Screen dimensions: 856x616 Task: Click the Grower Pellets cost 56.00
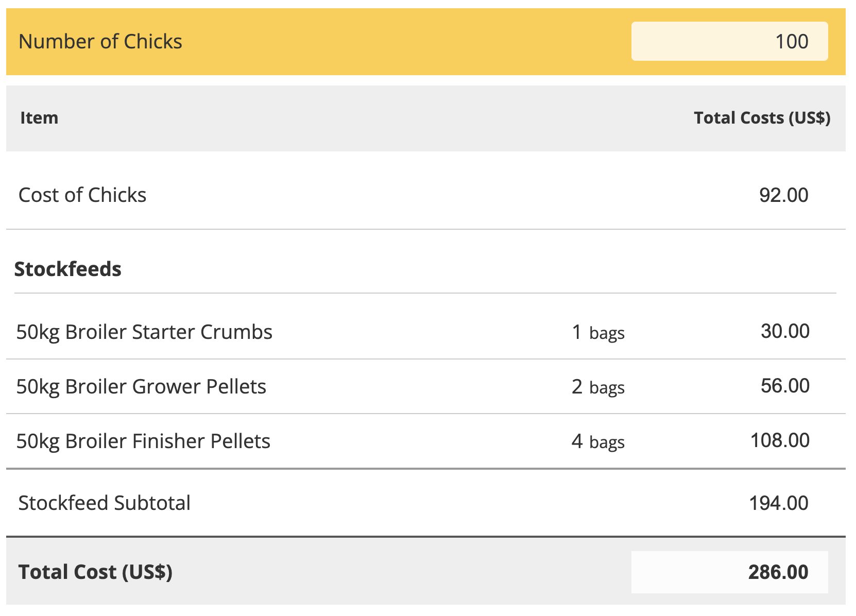click(785, 386)
